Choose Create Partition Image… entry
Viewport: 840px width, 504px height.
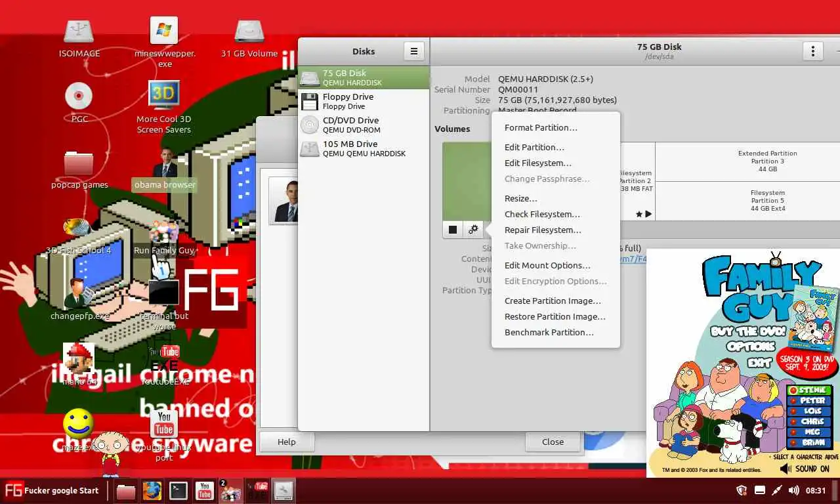(x=555, y=301)
